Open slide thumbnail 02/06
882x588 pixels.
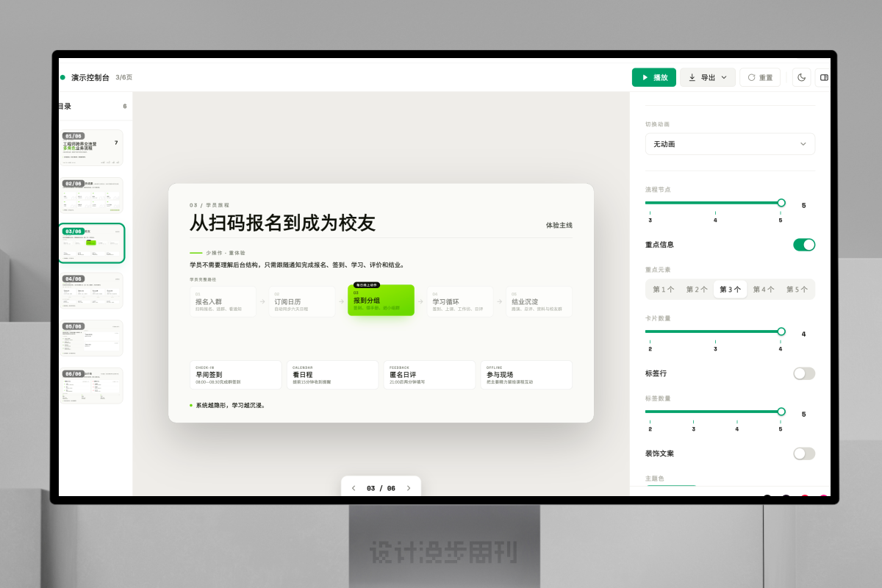pos(92,196)
